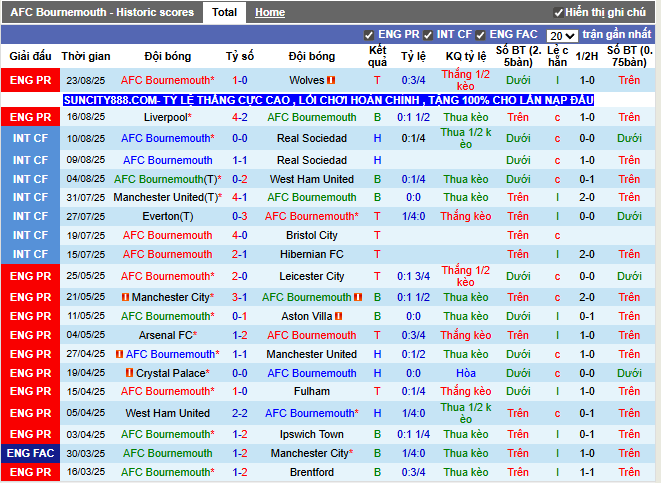Open the Wolves team link
Viewport: 661px width, 483px height.
[x=306, y=80]
